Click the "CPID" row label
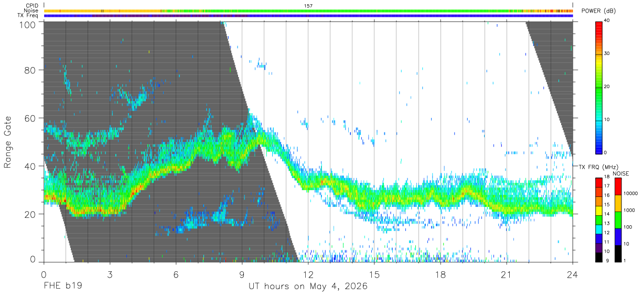 click(32, 5)
